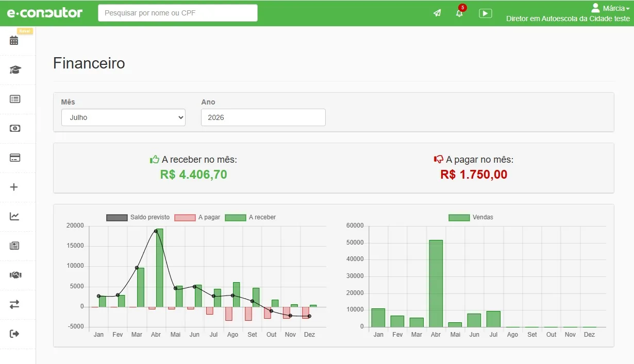The image size is (634, 364).
Task: Click the graduation cap sidebar icon
Action: pyautogui.click(x=15, y=70)
